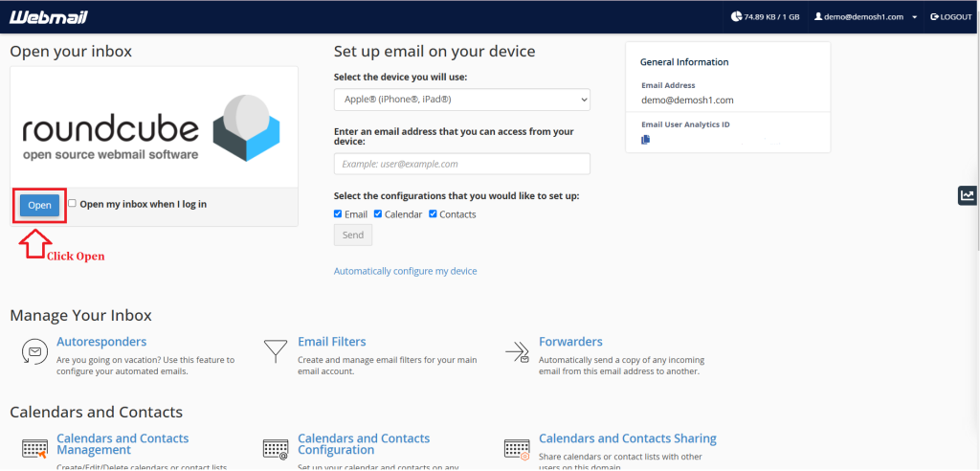The width and height of the screenshot is (980, 471).
Task: Click the email address input field
Action: point(462,164)
